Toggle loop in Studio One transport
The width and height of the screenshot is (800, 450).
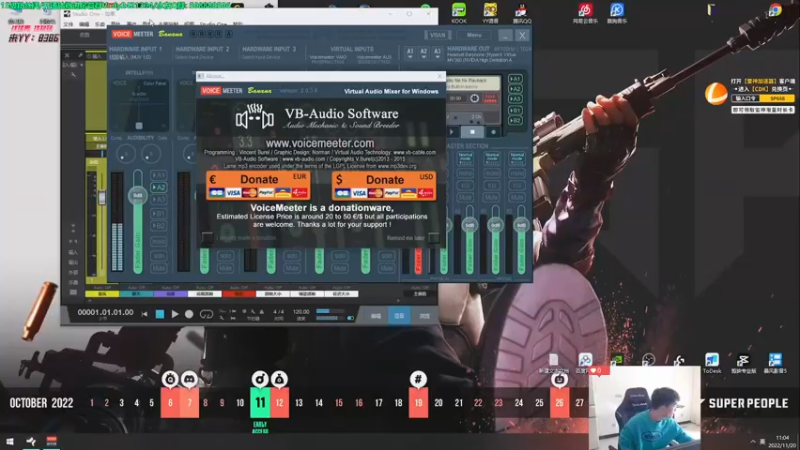point(206,314)
